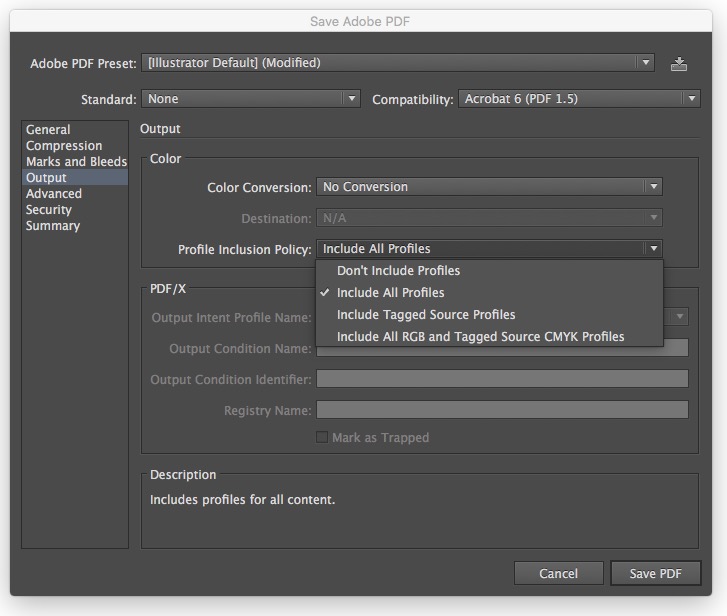
Task: Click the 'Save Adobe PDF' title text
Action: coord(360,21)
